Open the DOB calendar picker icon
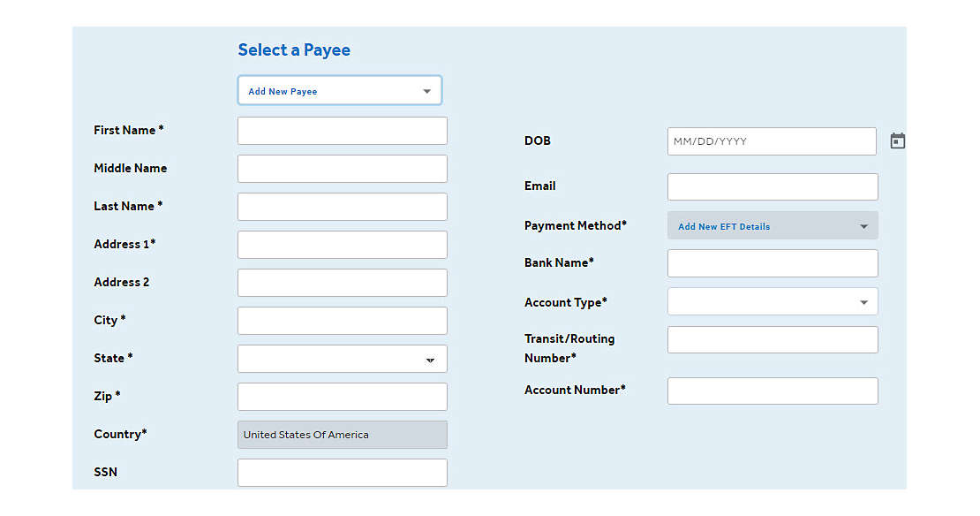The width and height of the screenshot is (980, 516). click(x=897, y=141)
